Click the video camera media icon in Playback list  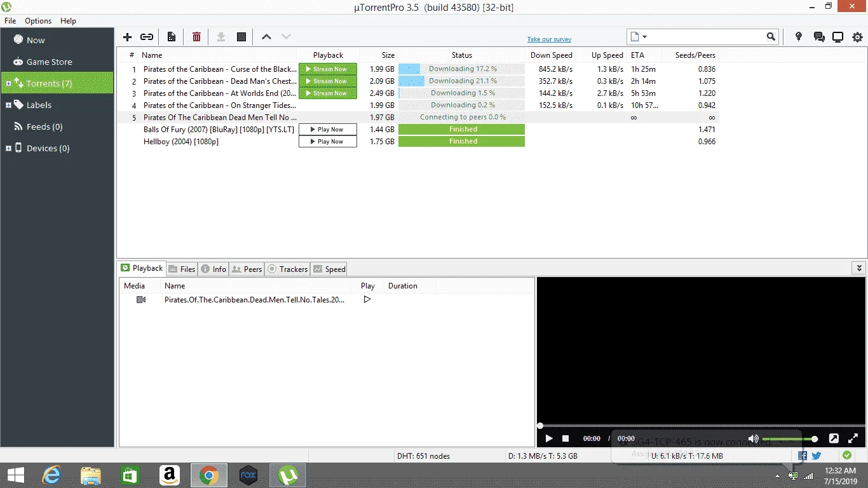141,299
